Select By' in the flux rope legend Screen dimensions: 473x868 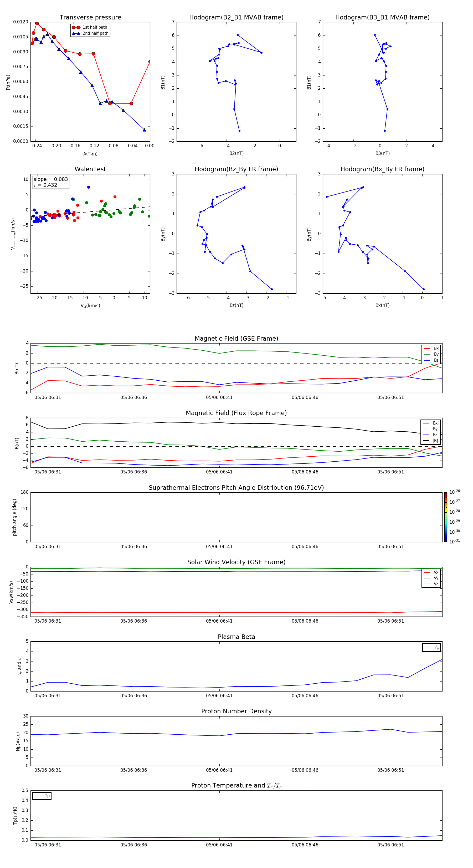point(431,429)
